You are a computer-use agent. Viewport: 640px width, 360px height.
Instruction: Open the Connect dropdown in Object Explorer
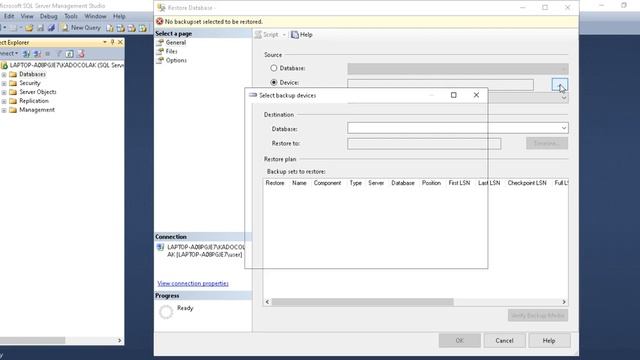(9, 53)
